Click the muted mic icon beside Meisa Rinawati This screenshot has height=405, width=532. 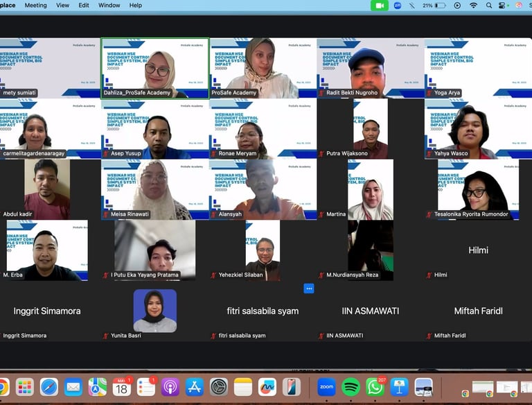106,214
